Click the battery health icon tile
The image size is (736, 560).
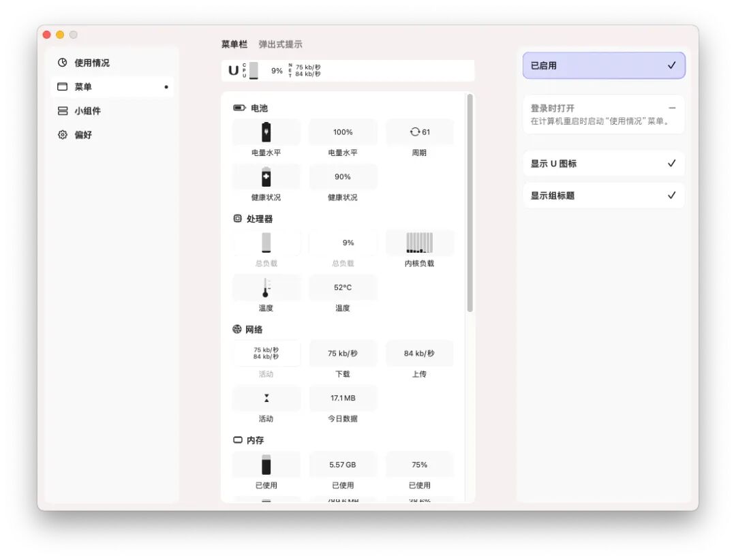266,177
